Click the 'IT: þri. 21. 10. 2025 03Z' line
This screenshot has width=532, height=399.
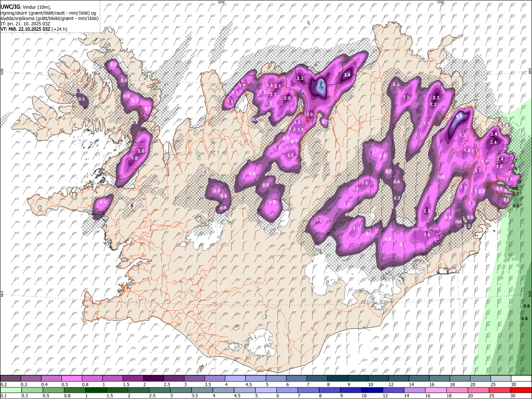coord(25,24)
